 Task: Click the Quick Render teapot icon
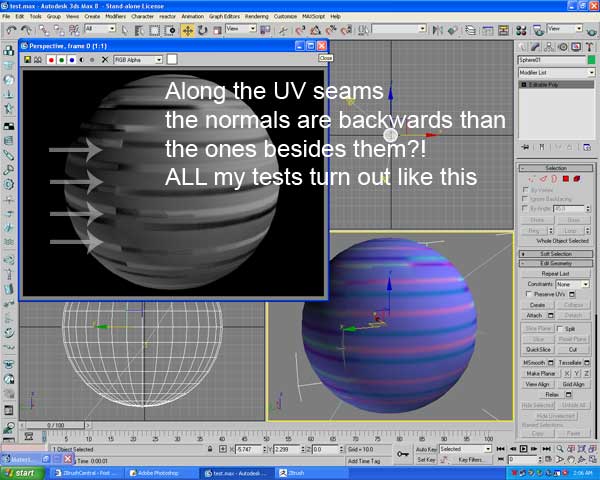tap(593, 30)
